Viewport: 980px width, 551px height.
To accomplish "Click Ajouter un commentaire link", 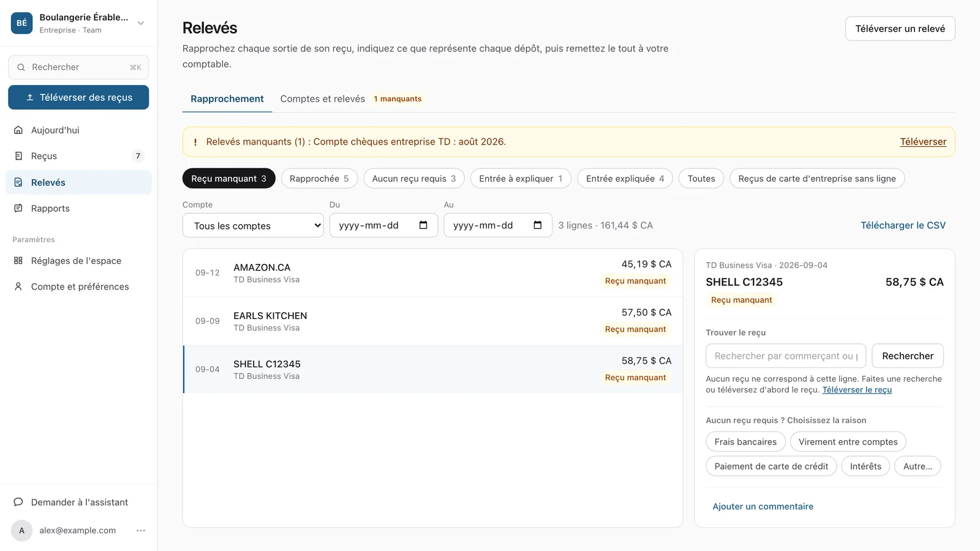I will (x=763, y=506).
